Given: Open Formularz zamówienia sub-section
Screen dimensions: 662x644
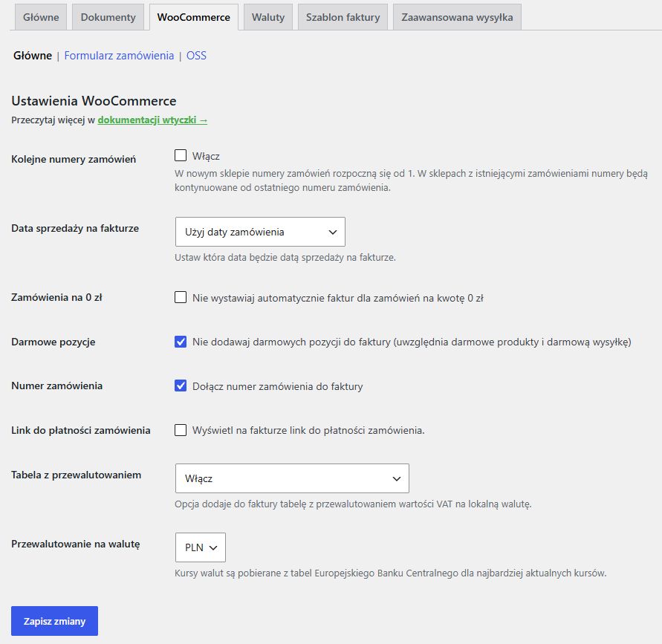Looking at the screenshot, I should tap(119, 56).
